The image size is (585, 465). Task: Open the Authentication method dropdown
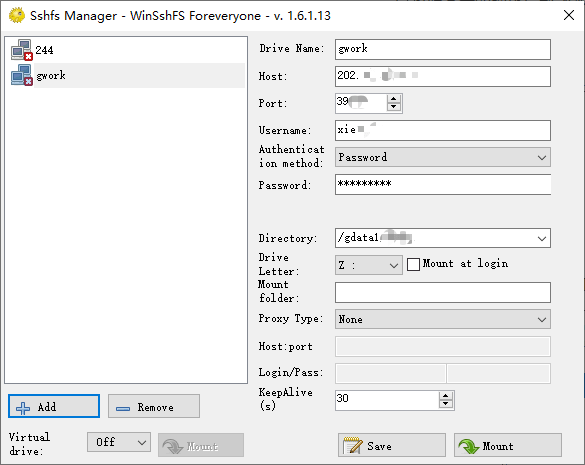[x=442, y=157]
